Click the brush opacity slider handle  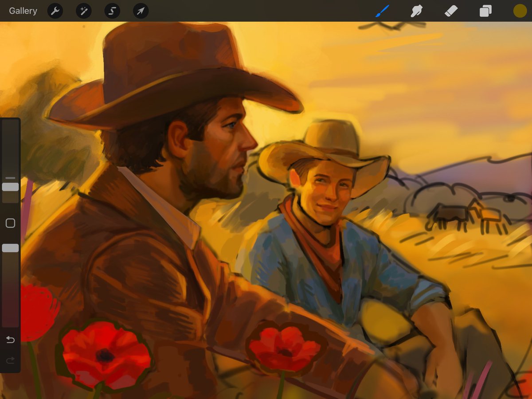point(10,248)
